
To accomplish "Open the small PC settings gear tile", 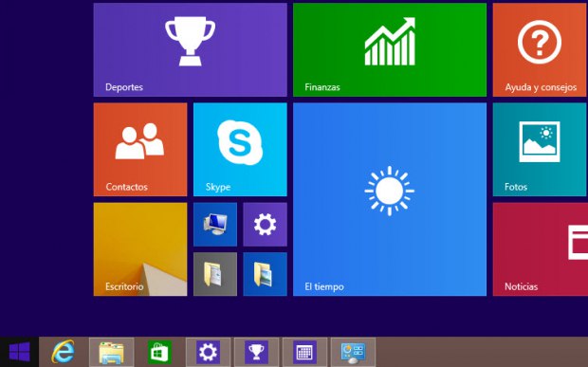I will 266,225.
